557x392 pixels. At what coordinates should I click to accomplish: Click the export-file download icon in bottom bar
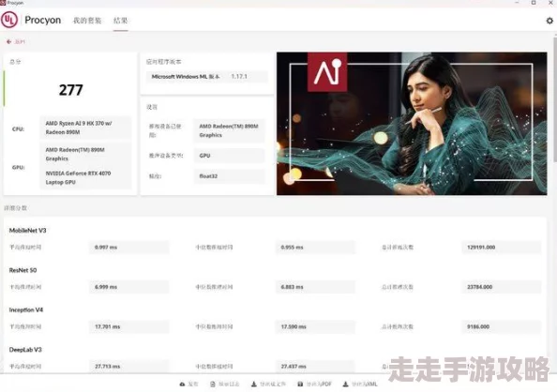253,384
